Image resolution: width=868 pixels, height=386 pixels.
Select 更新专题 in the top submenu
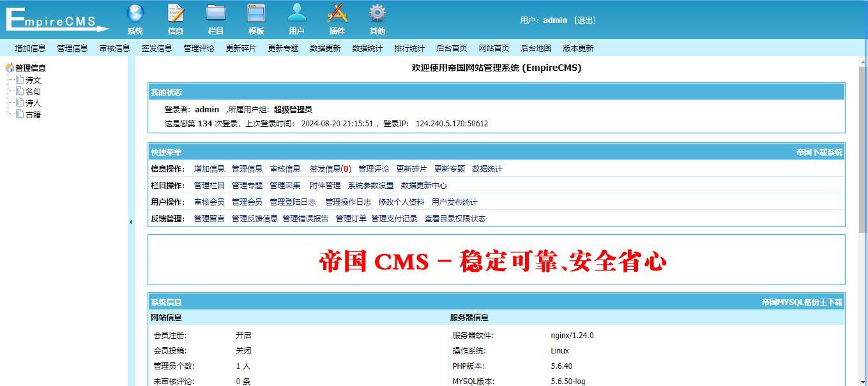284,48
